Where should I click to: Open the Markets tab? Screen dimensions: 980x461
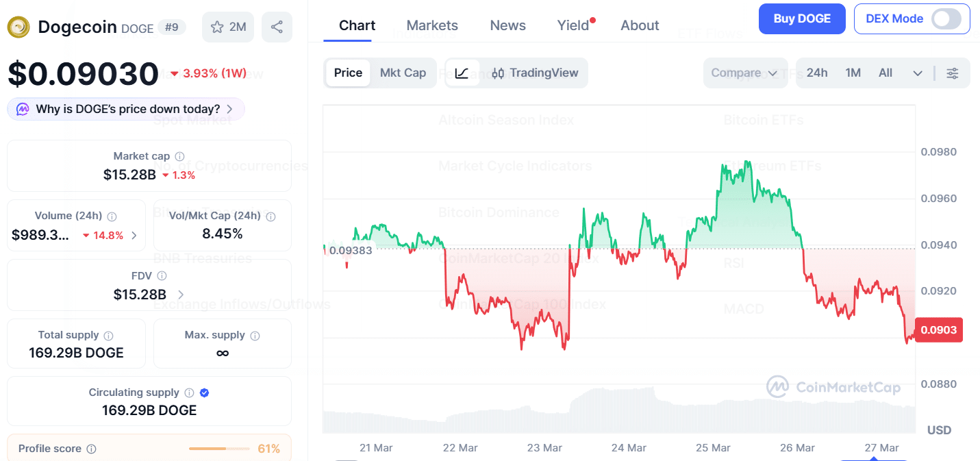432,25
